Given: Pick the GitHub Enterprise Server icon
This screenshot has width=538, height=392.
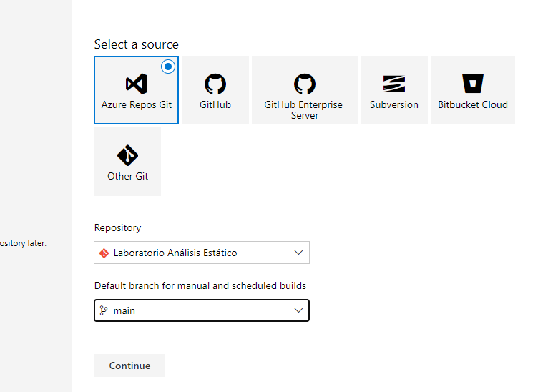Looking at the screenshot, I should pos(305,84).
